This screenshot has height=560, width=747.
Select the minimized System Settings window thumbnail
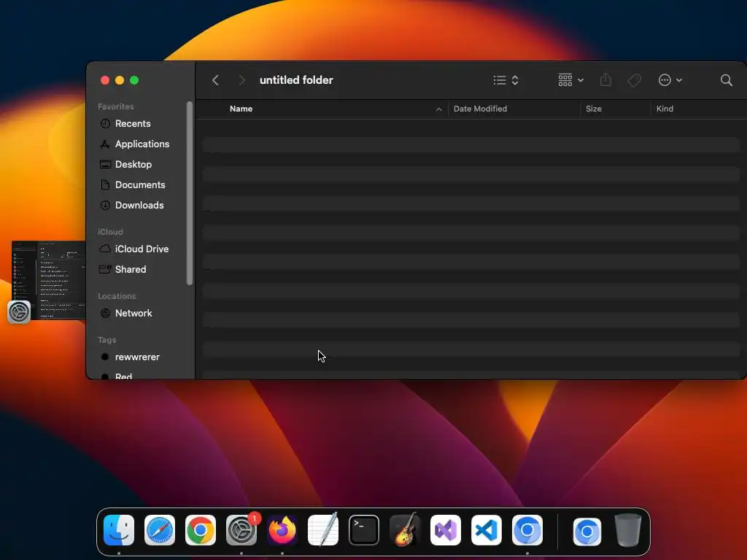coord(48,280)
